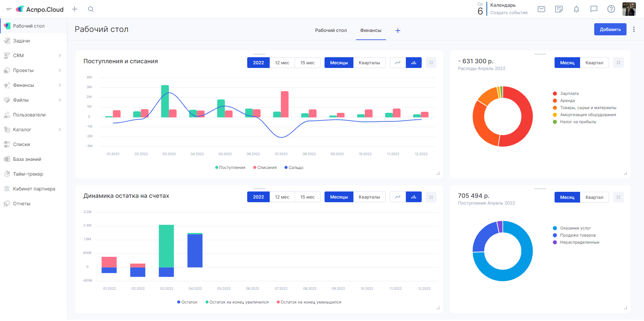Click the blue Добавить button
644x321 pixels.
[610, 29]
